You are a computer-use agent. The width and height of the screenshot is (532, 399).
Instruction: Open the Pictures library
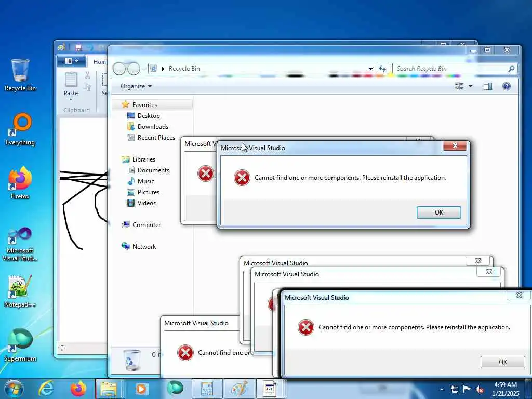pos(148,192)
